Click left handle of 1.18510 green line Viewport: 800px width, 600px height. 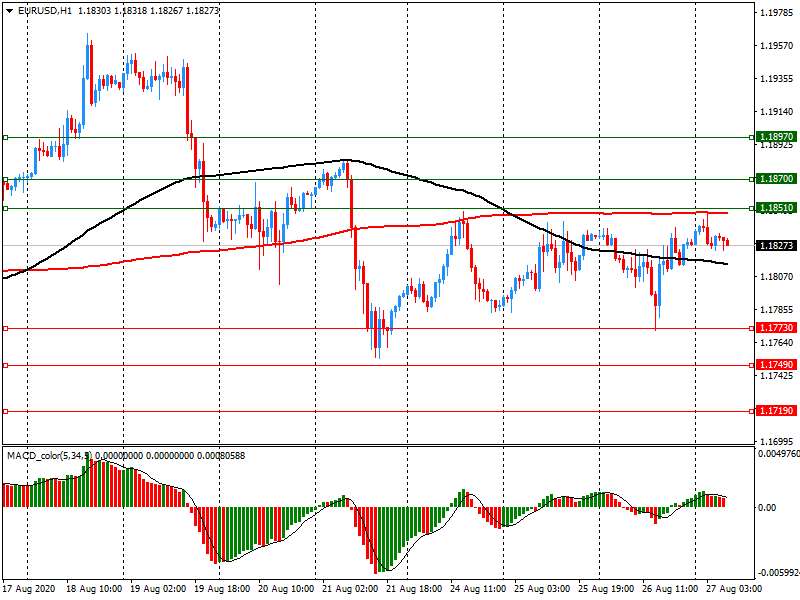[5, 208]
